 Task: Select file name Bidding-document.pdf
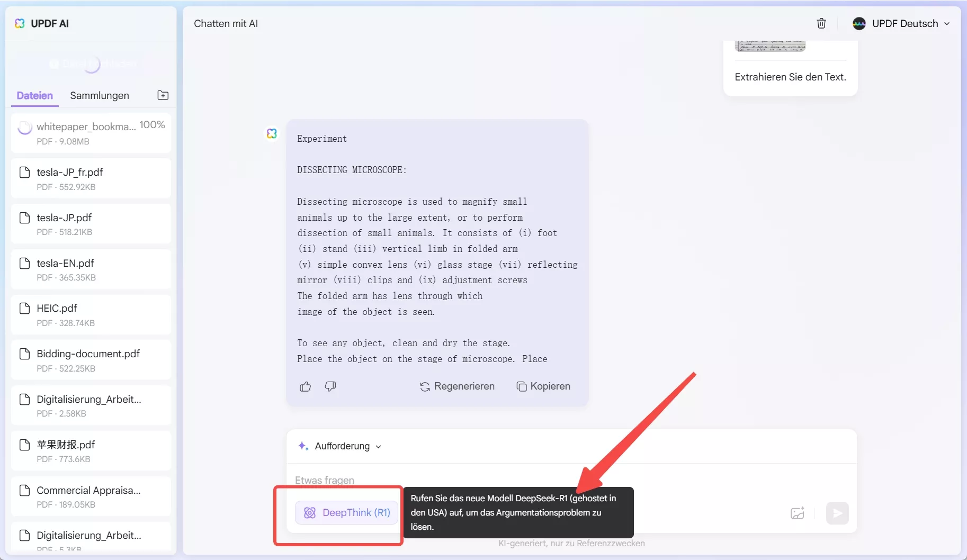[x=88, y=354]
